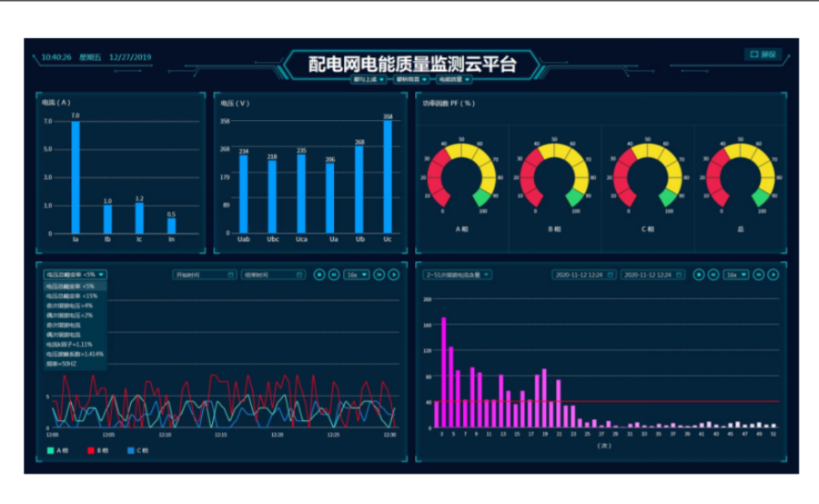This screenshot has height=504, width=819.
Task: Stop playback on harmonic current panel
Action: (x=699, y=274)
